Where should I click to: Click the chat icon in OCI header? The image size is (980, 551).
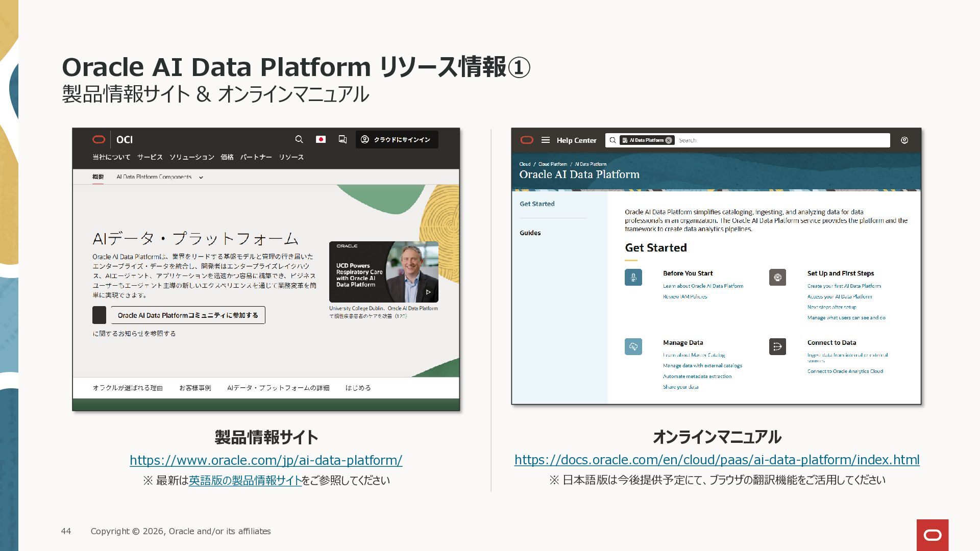pos(342,139)
